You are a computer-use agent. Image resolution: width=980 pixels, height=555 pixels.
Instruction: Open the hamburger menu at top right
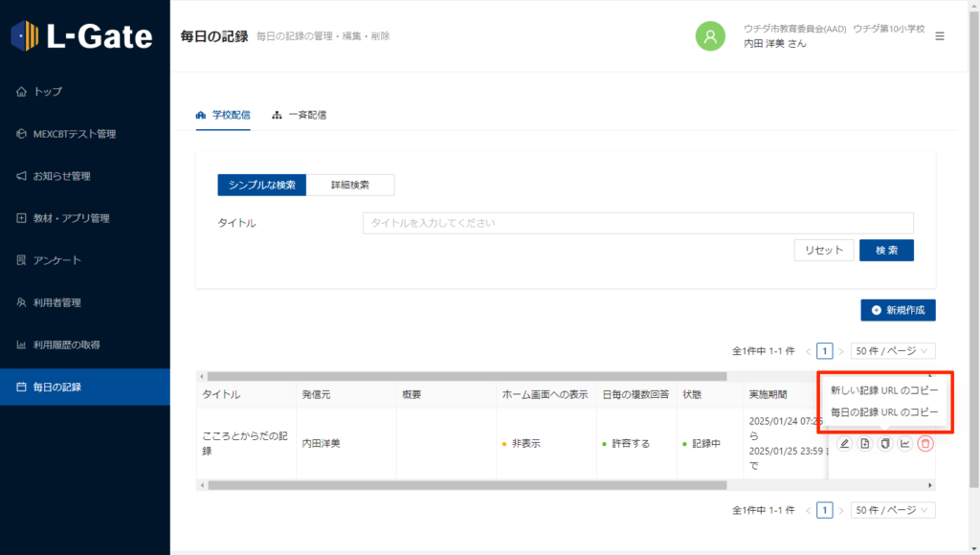click(x=940, y=36)
